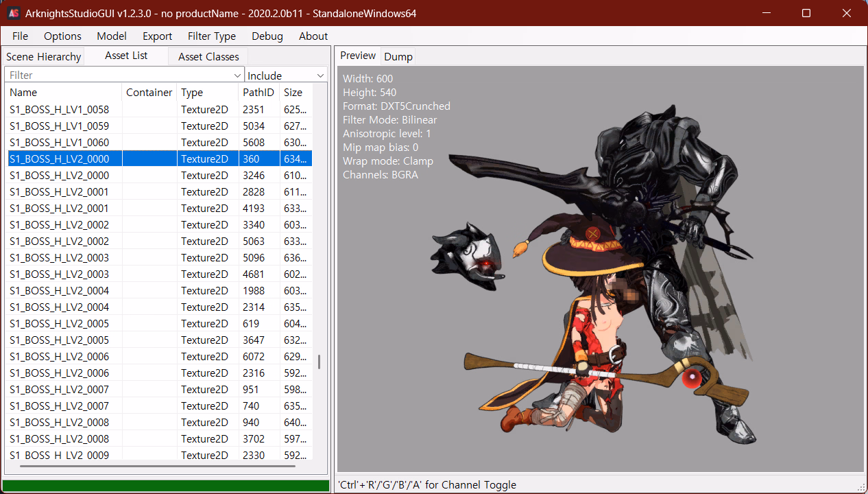The height and width of the screenshot is (494, 868).
Task: Select the asset with PathID 4193
Action: point(160,208)
